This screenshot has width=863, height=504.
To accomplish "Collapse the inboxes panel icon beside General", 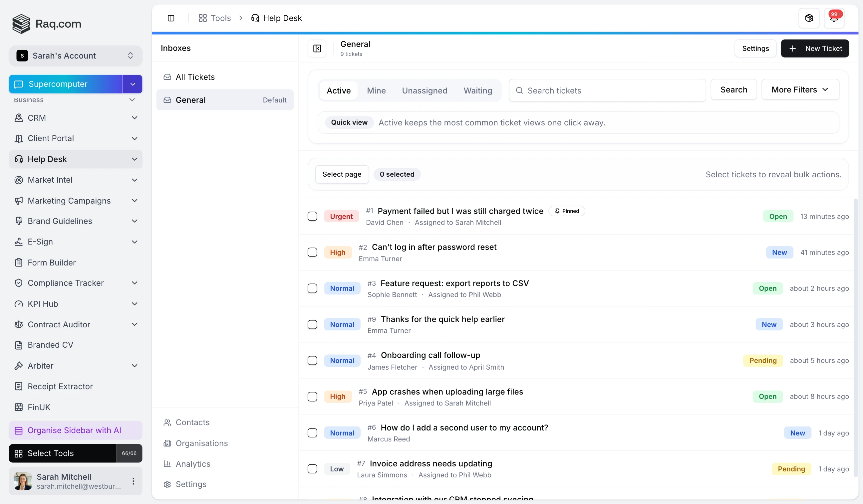I will pos(317,48).
